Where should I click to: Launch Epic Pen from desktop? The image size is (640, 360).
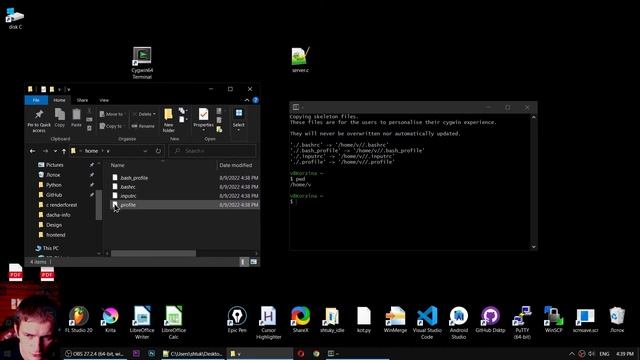237,320
